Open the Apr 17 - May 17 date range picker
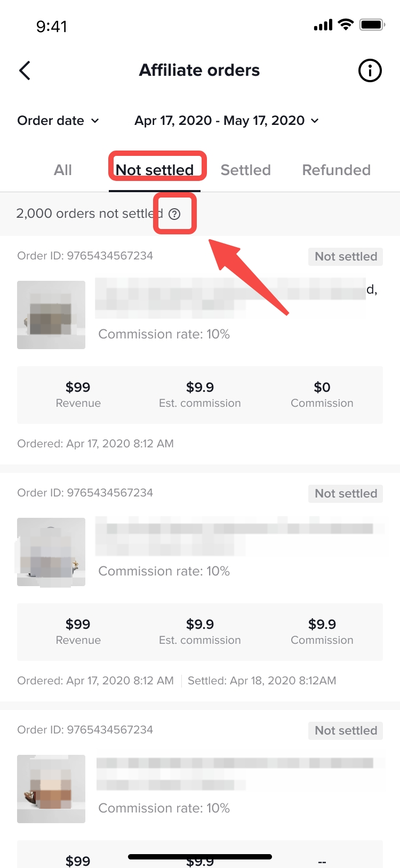400x868 pixels. (227, 121)
